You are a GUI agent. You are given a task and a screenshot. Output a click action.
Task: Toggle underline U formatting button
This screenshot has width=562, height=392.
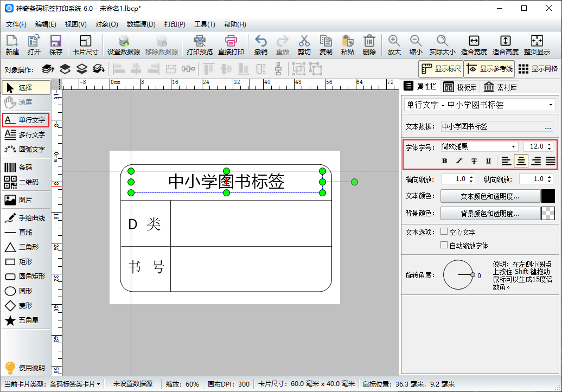[489, 161]
